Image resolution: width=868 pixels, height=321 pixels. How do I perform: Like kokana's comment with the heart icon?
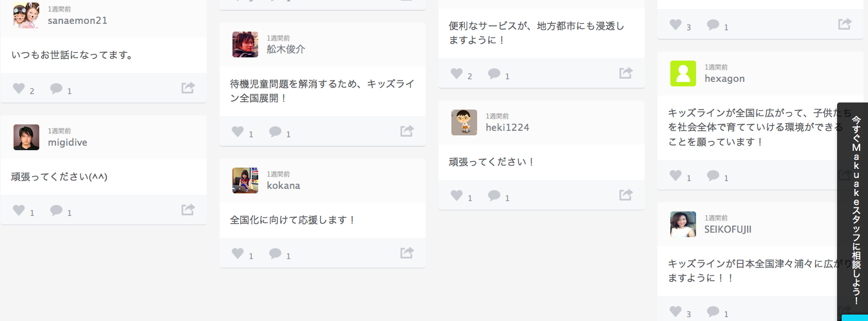click(238, 253)
